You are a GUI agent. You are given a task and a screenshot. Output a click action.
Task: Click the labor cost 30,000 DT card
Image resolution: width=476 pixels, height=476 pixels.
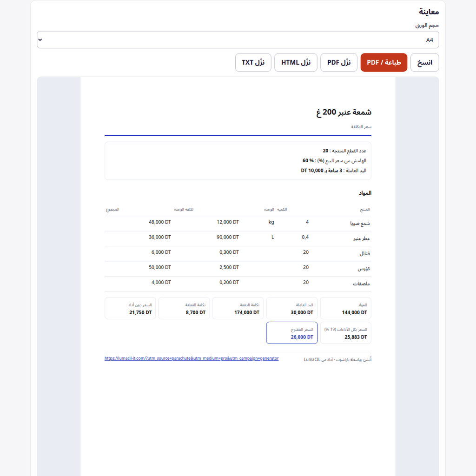[x=292, y=309]
